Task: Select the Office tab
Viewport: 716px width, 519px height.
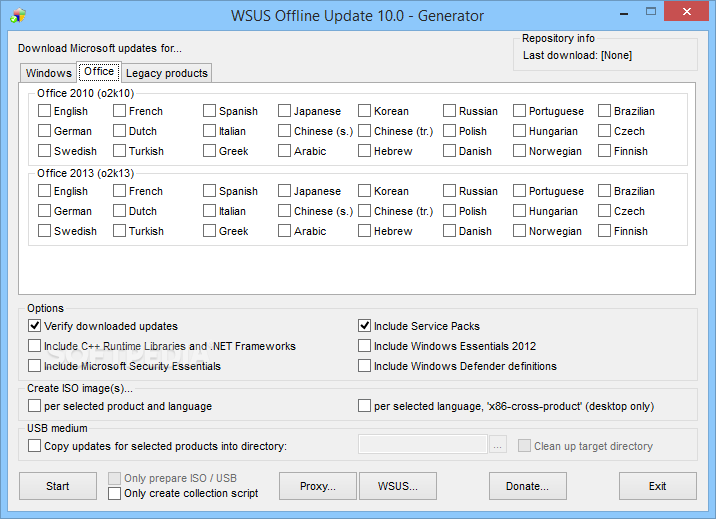Action: pyautogui.click(x=99, y=72)
